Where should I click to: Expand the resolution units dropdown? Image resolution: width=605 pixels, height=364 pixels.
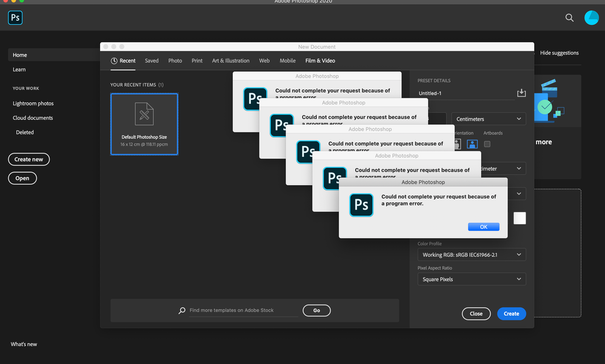pyautogui.click(x=519, y=168)
